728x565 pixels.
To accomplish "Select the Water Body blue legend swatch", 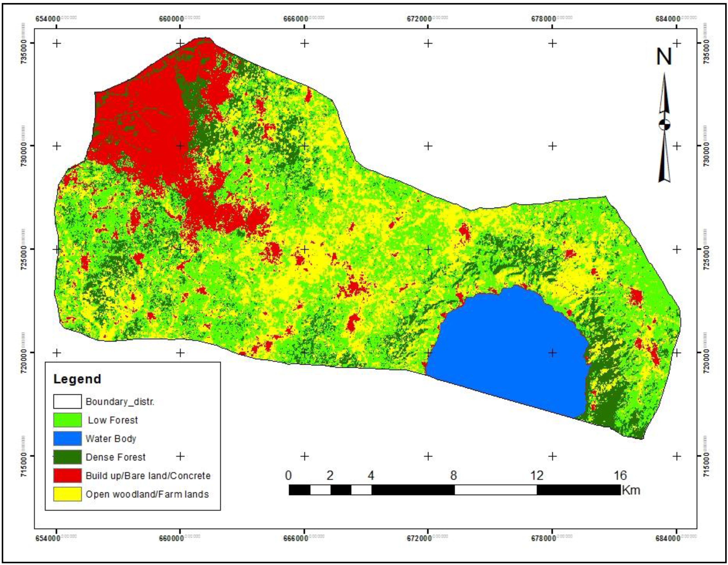I will click(x=67, y=438).
